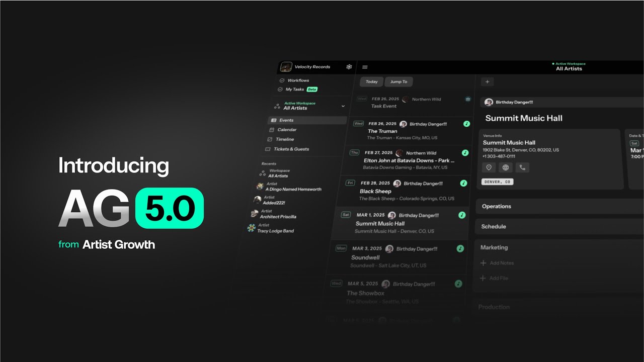
Task: Click the Jump To button
Action: [x=399, y=81]
